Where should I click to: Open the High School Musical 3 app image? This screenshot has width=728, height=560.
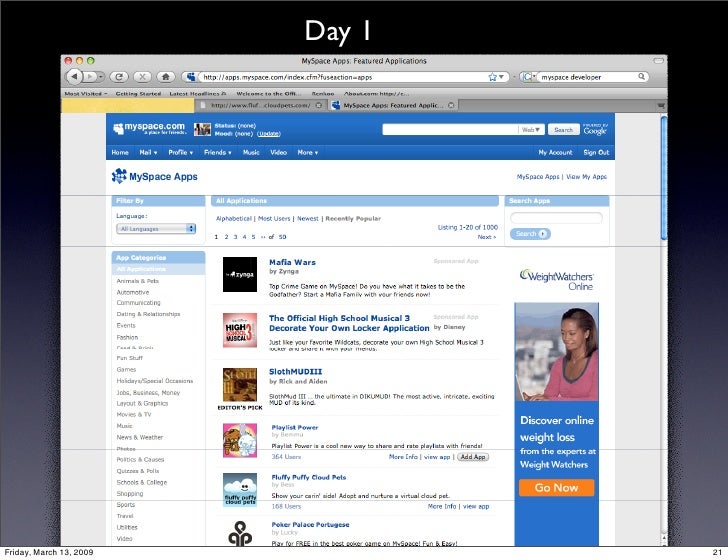pos(240,330)
